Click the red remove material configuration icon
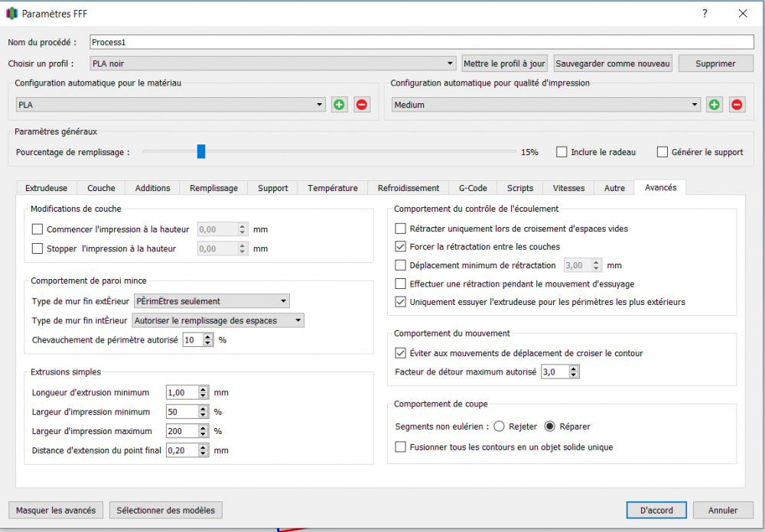The height and width of the screenshot is (532, 765). [x=362, y=105]
